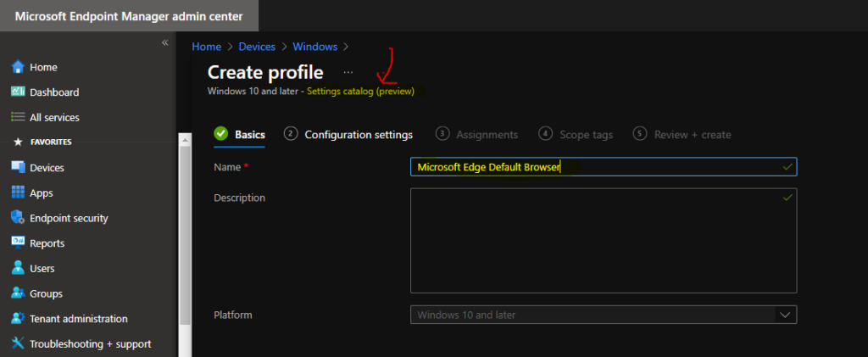868x357 pixels.
Task: Click Microsoft Endpoint Manager admin center title
Action: (129, 16)
